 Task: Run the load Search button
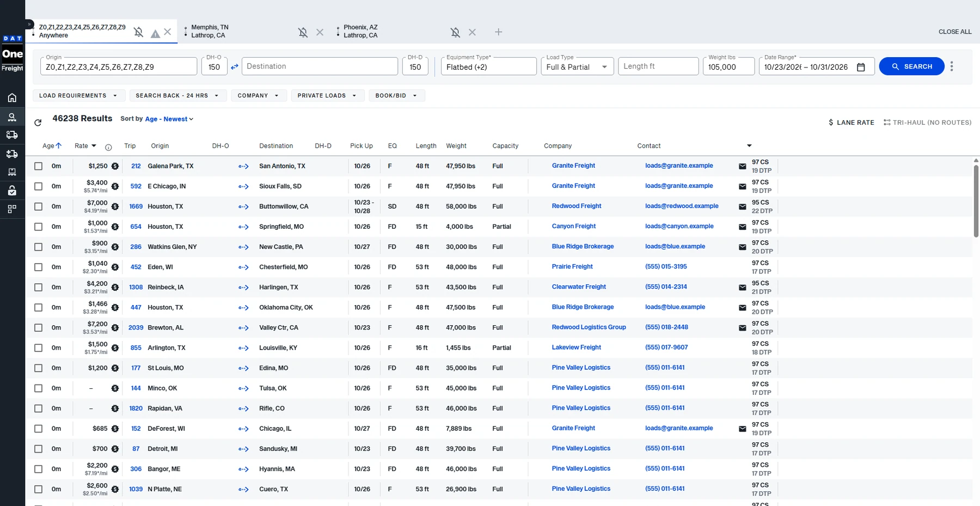point(911,66)
